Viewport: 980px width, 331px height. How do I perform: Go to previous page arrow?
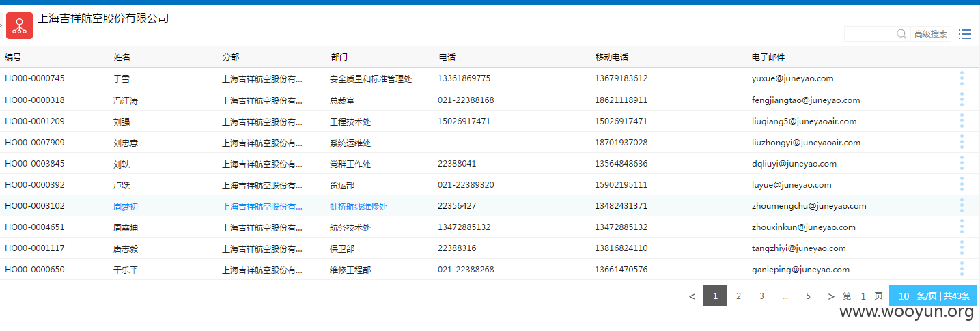tap(692, 296)
